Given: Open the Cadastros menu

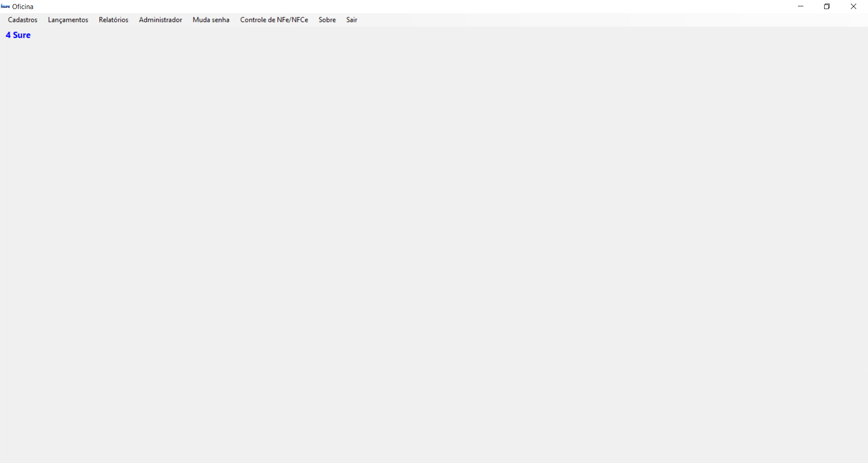Looking at the screenshot, I should coord(23,20).
